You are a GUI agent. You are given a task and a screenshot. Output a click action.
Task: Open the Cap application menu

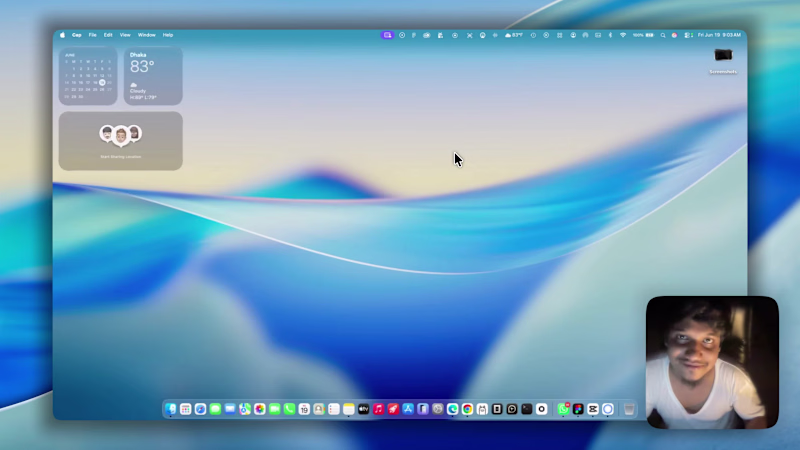(77, 35)
